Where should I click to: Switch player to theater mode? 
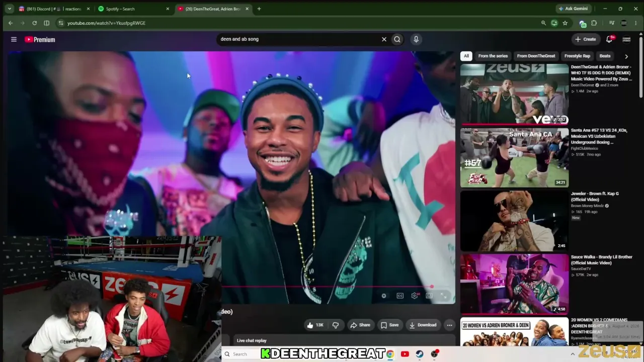coord(429,296)
